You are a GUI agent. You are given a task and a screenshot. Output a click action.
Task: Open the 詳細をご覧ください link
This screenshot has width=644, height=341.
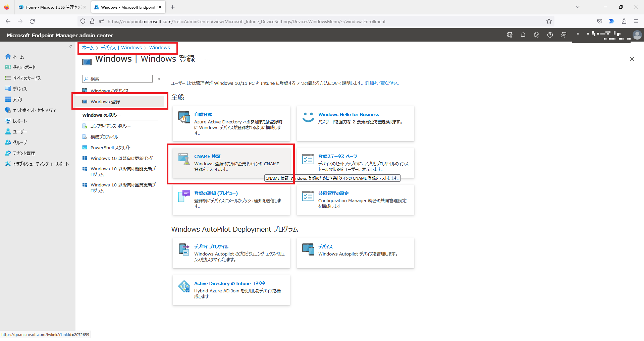point(382,83)
